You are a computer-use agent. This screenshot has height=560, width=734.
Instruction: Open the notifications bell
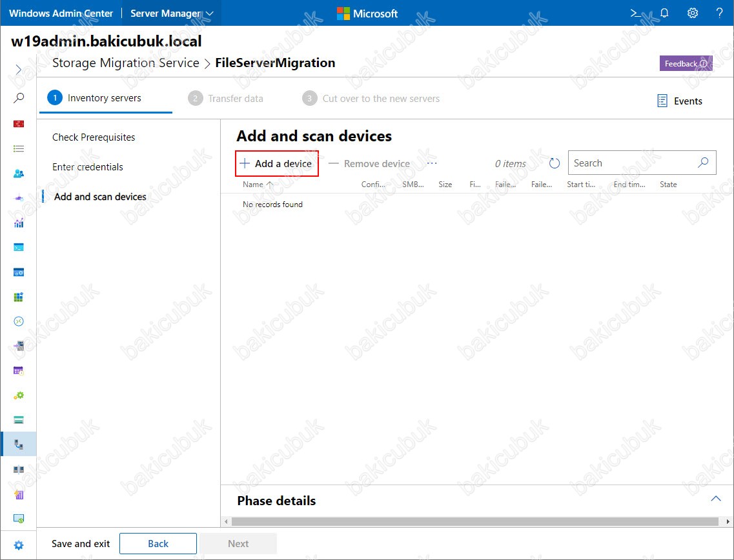(x=664, y=13)
